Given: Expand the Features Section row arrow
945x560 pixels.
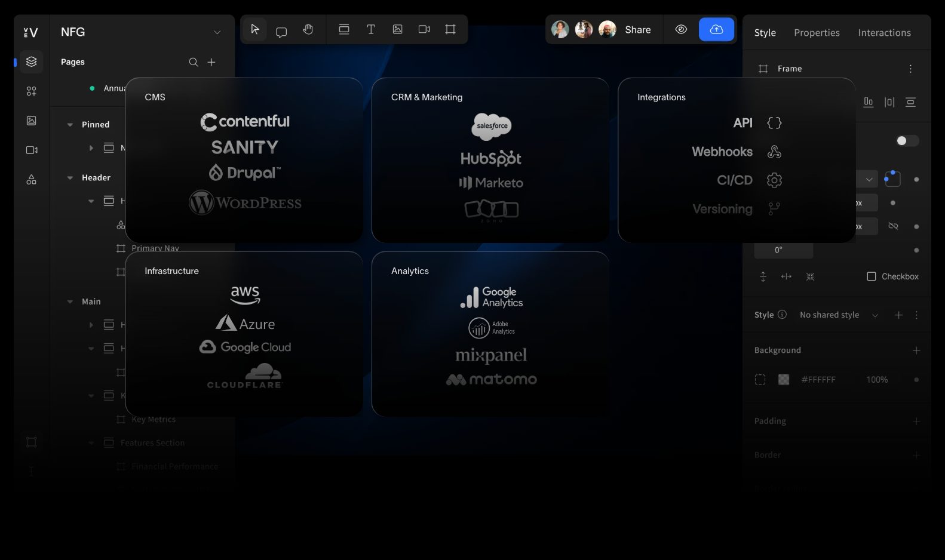Looking at the screenshot, I should (x=91, y=443).
